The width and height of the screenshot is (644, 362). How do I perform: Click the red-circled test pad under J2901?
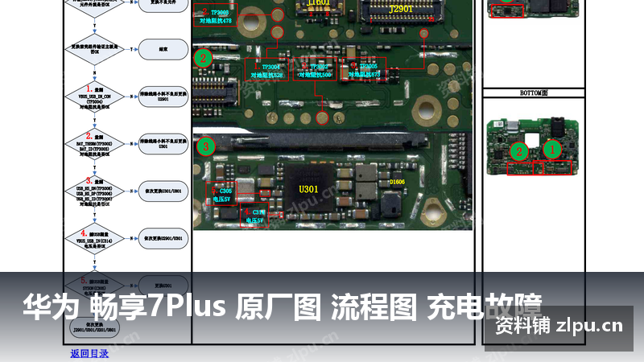424,33
